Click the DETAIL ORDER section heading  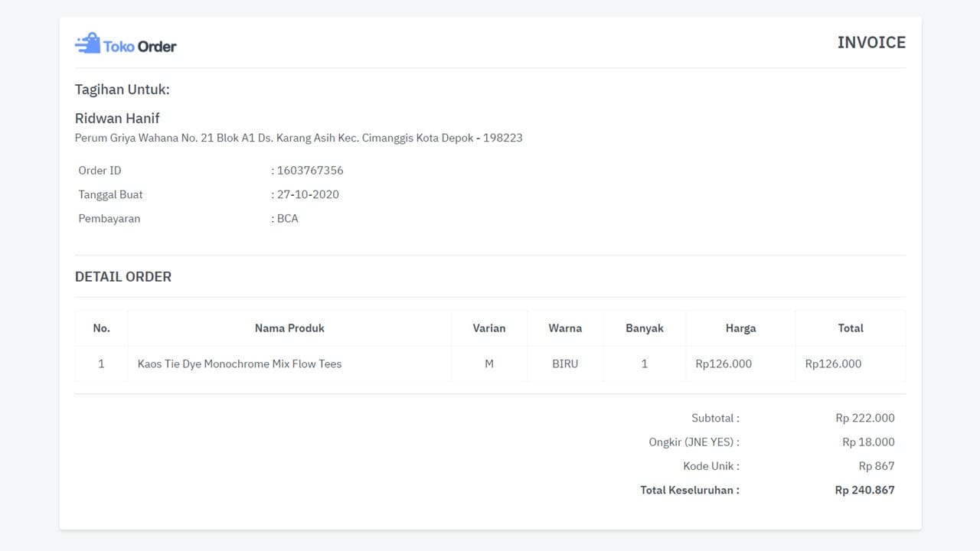pyautogui.click(x=123, y=276)
